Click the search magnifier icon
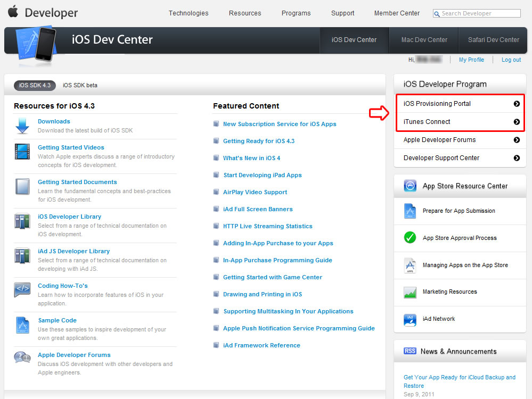The width and height of the screenshot is (532, 399). coord(437,14)
